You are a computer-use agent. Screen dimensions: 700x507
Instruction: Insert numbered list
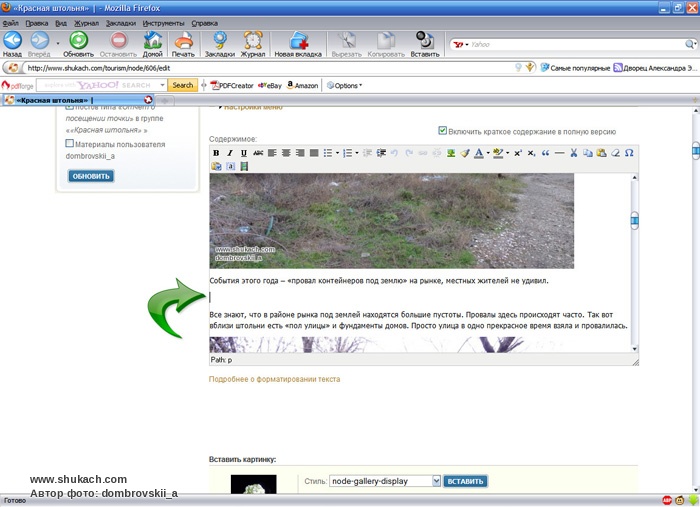point(348,153)
